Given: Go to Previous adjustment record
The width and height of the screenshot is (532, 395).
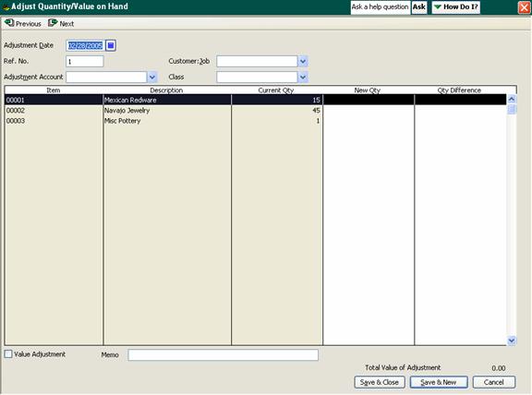Looking at the screenshot, I should [x=23, y=23].
